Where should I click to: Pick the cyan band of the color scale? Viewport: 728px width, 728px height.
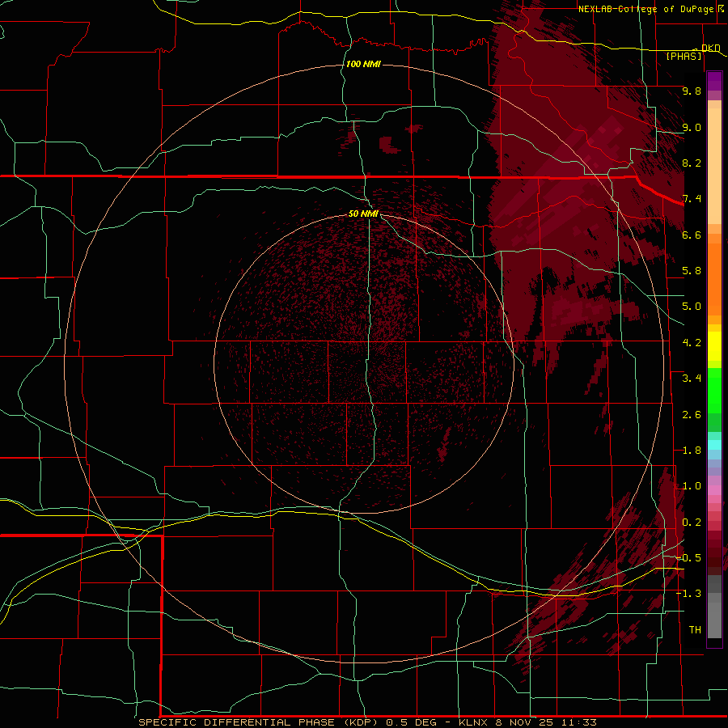click(x=714, y=445)
